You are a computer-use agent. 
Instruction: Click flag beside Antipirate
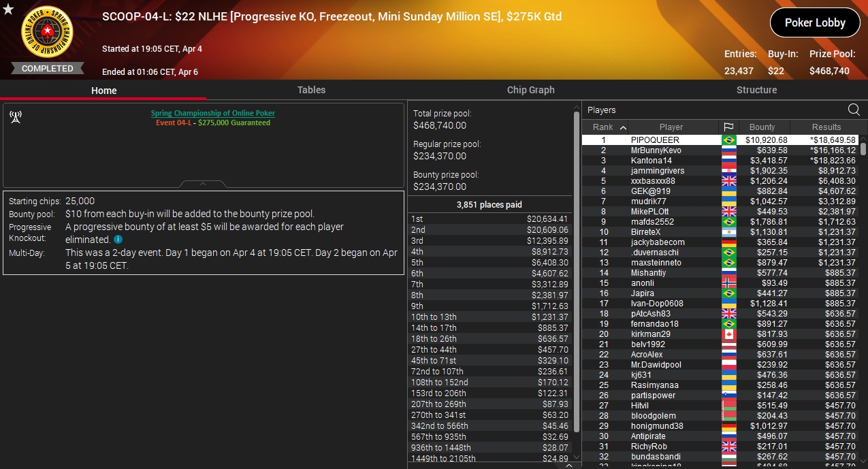729,436
